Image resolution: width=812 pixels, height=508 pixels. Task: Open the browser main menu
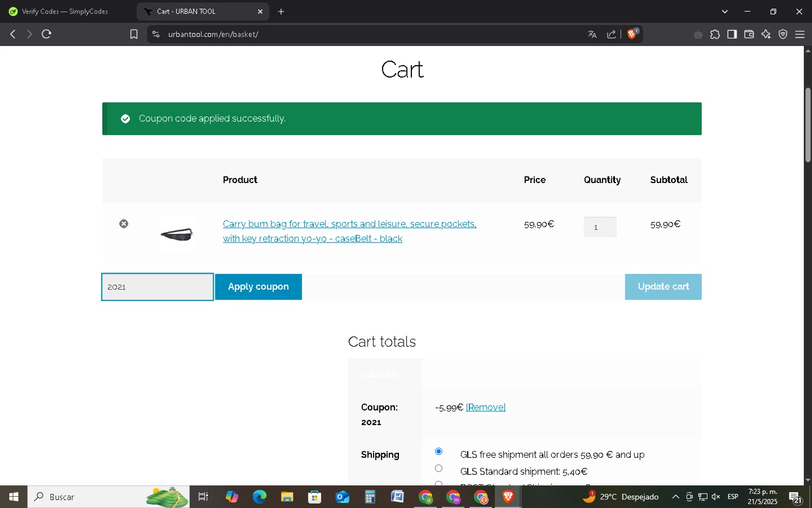800,34
